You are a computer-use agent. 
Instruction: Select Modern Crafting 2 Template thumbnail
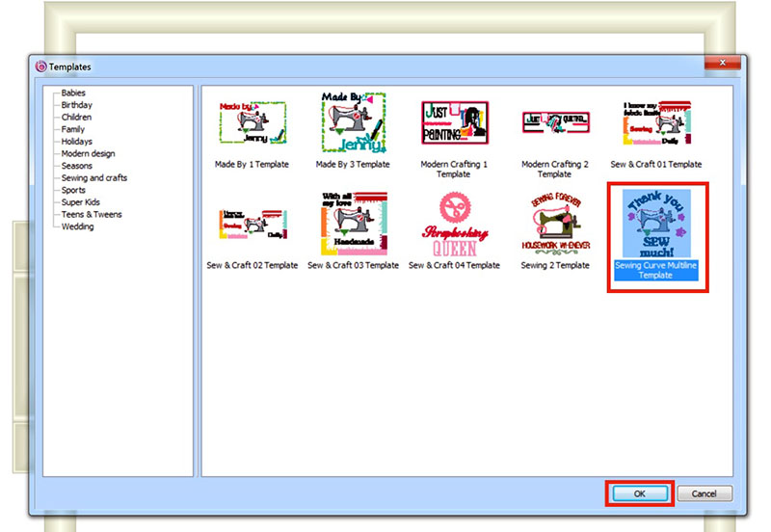coord(554,124)
